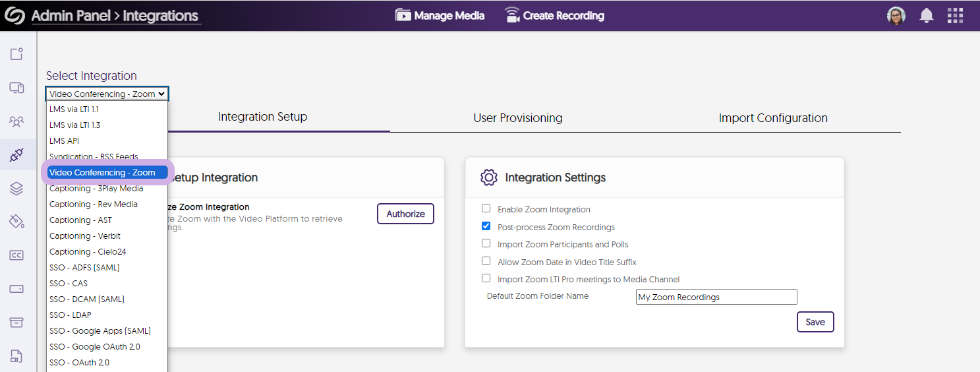This screenshot has height=372, width=980.
Task: Click the Default Zoom Folder Name field
Action: pyautogui.click(x=716, y=297)
